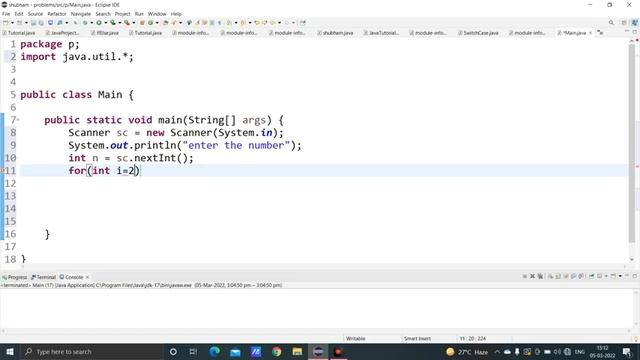640x360 pixels.
Task: Toggle Scroll Lock in the Console toolbar
Action: point(558,276)
